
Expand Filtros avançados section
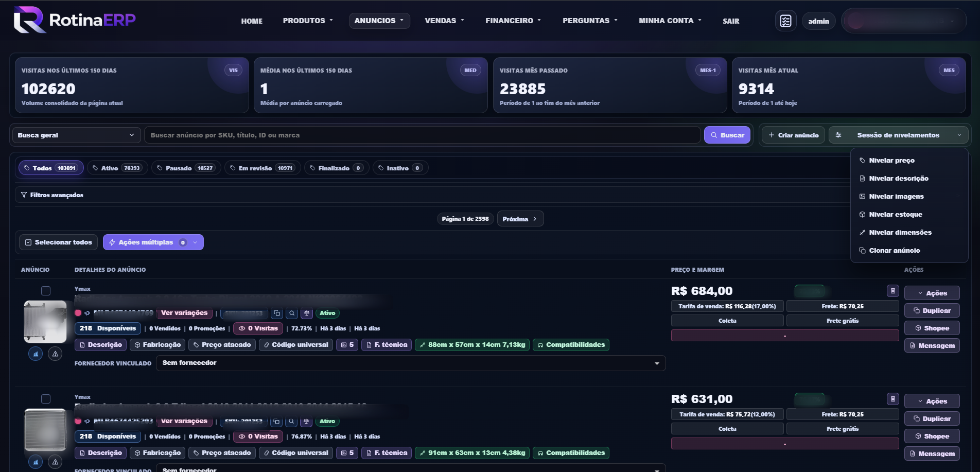click(x=52, y=195)
